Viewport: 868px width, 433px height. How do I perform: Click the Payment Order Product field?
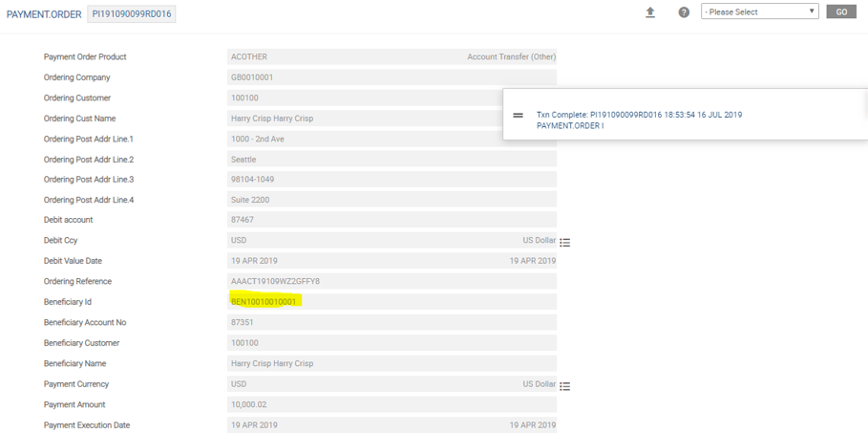click(x=392, y=57)
